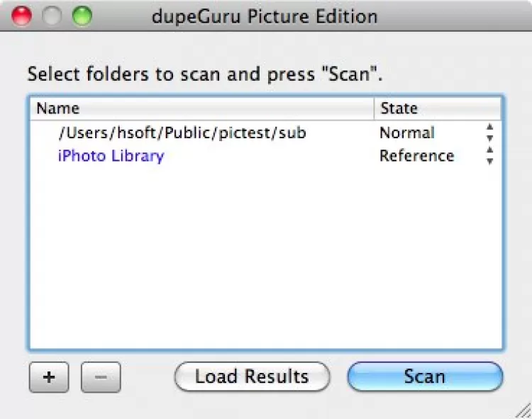The image size is (532, 419).
Task: Click the 'Select folders to scan' instruction text
Action: point(210,74)
